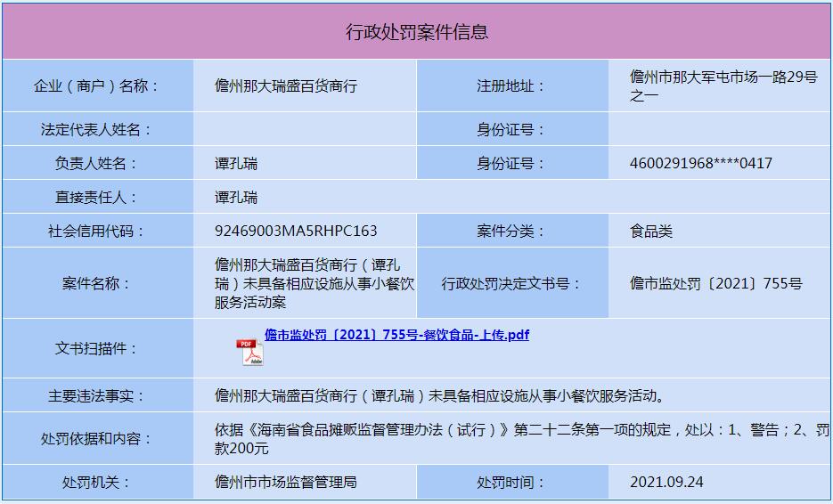
Task: Select the company name 儋州那大瑞盛百货商行 value
Action: tap(286, 86)
